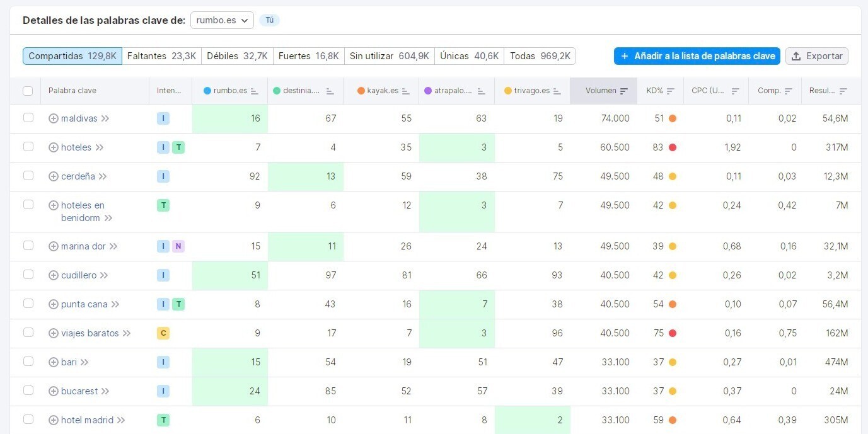The image size is (868, 434).
Task: Click the green destinia color dot
Action: click(277, 91)
